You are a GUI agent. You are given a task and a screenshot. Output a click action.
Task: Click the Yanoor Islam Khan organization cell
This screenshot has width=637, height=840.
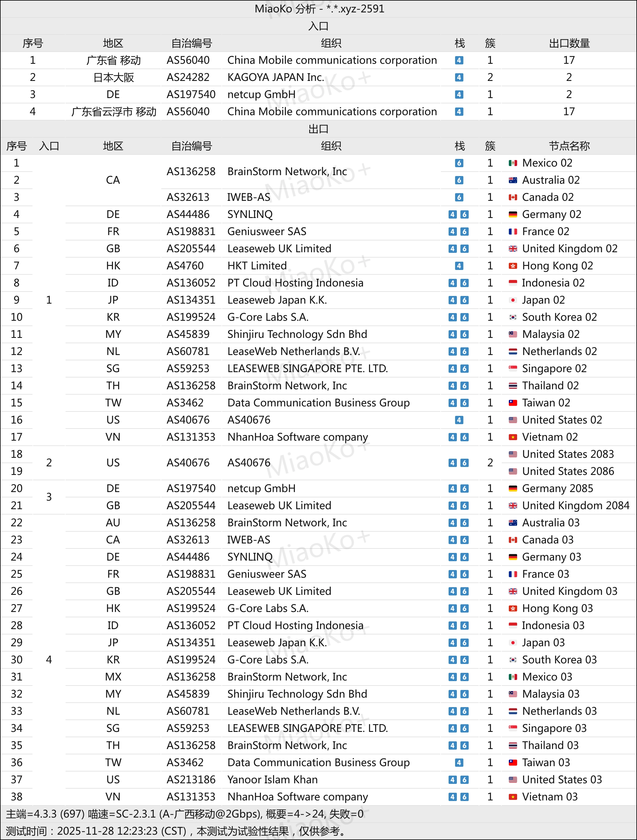[272, 780]
